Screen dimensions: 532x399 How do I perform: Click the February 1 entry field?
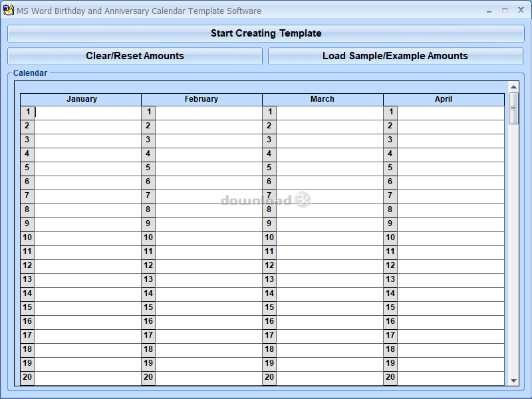[209, 113]
